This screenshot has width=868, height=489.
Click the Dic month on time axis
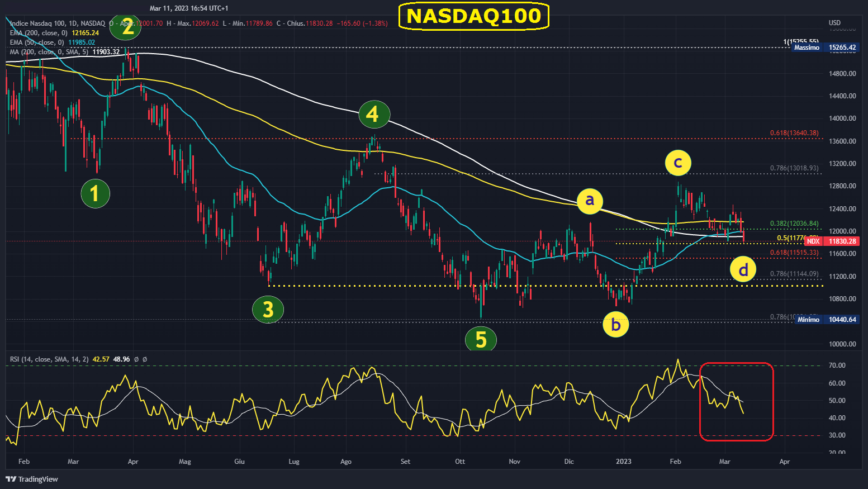569,462
